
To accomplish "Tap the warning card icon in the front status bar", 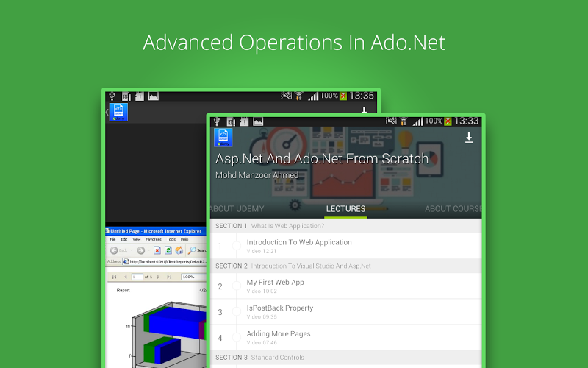I will tap(244, 121).
